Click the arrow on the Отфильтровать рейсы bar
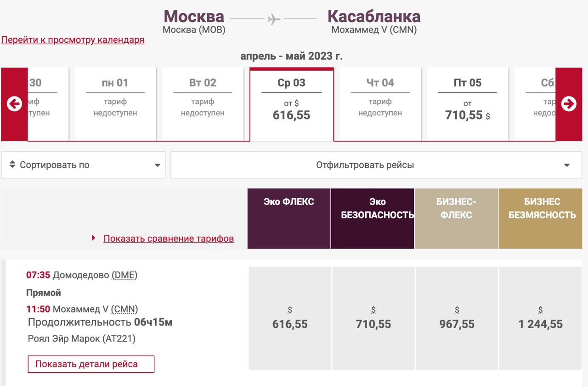588x387 pixels. (x=567, y=165)
